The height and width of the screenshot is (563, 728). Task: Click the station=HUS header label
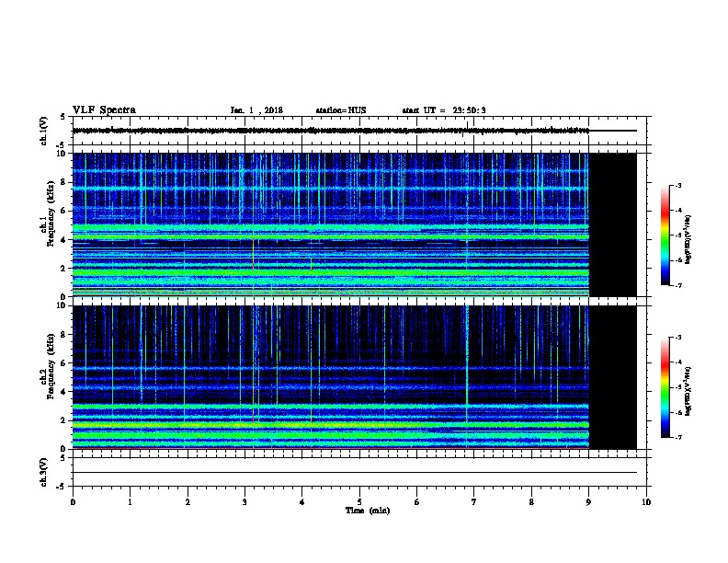point(341,110)
